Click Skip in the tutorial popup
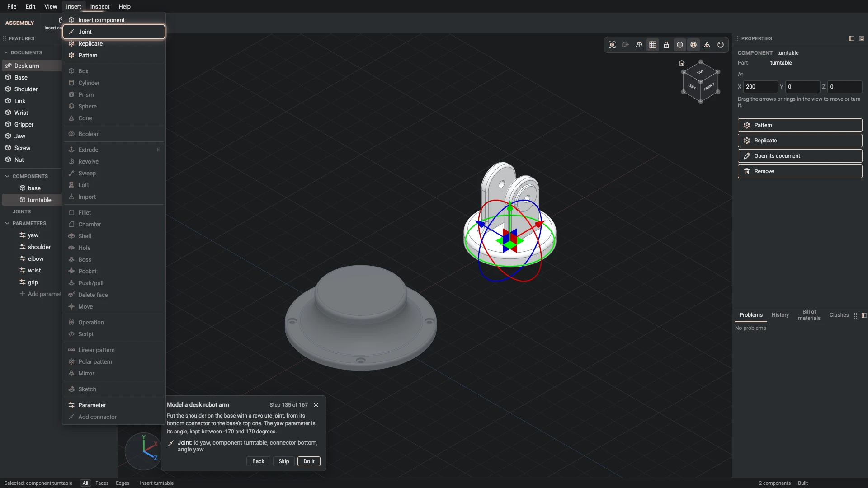The height and width of the screenshot is (488, 868). click(283, 461)
